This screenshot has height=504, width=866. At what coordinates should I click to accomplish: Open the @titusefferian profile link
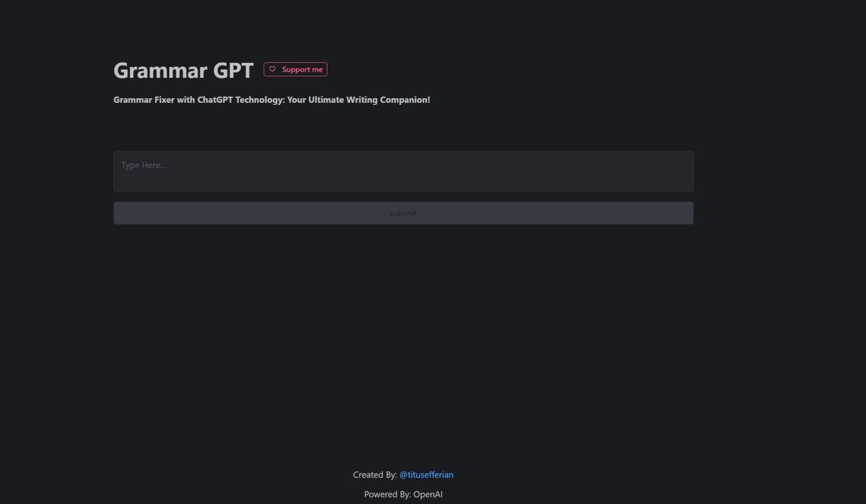pos(426,475)
